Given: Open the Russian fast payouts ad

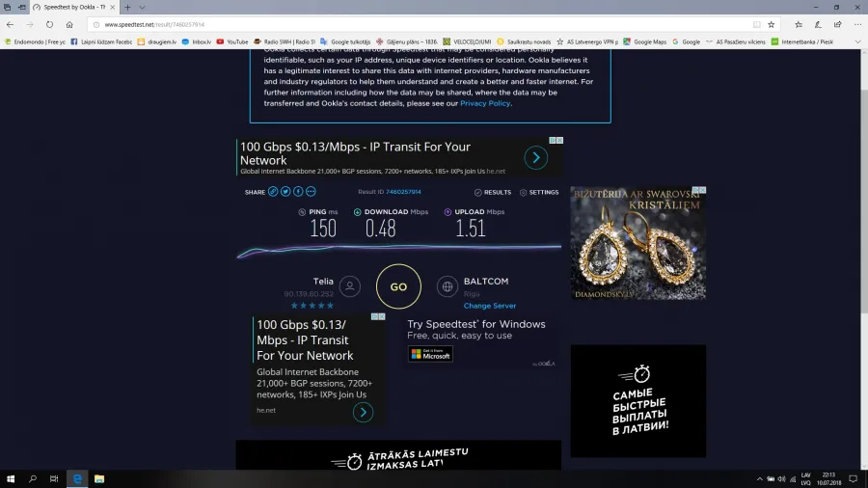Looking at the screenshot, I should coord(638,401).
